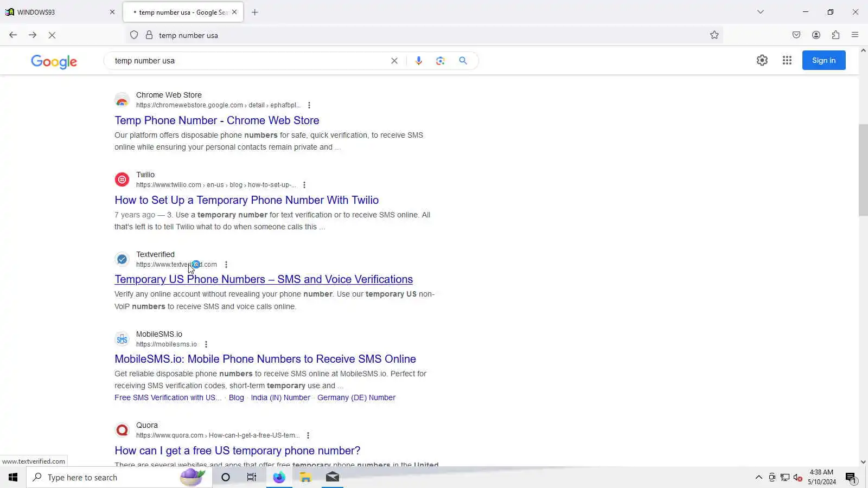Open volume control in system tray
868x488 pixels.
pos(797,477)
